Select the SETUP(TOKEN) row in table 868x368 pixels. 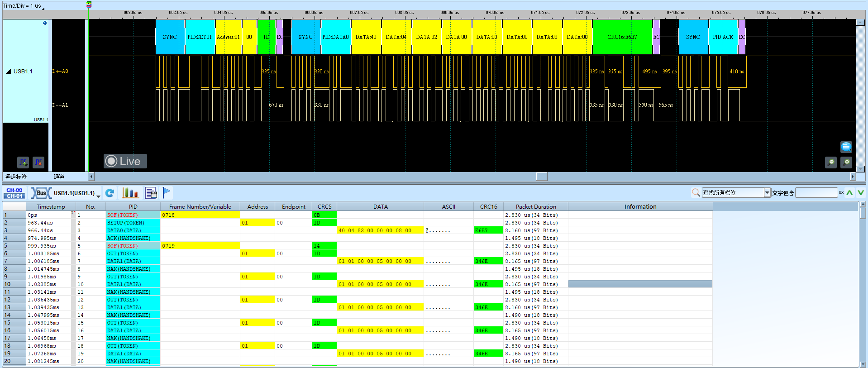pyautogui.click(x=358, y=223)
